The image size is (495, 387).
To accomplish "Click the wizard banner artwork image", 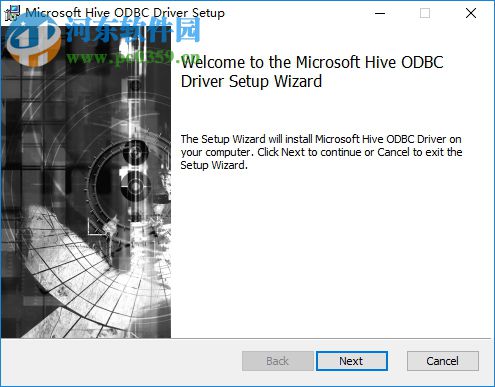I will (x=86, y=182).
